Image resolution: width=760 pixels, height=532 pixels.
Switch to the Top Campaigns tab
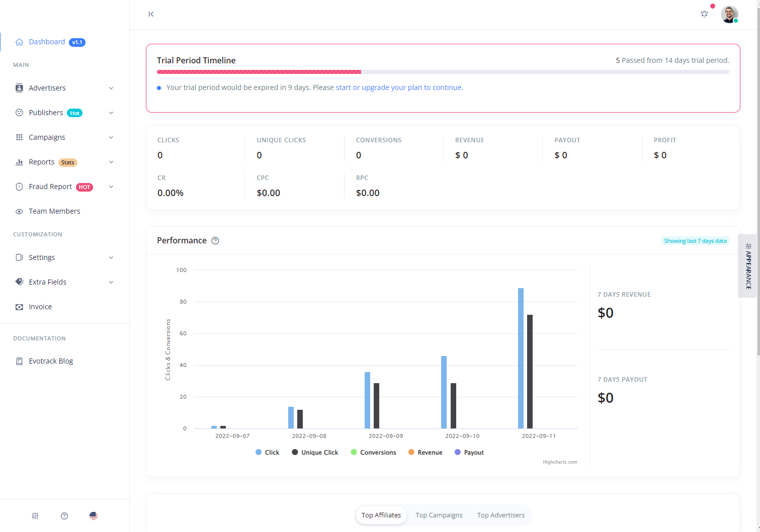click(x=439, y=515)
